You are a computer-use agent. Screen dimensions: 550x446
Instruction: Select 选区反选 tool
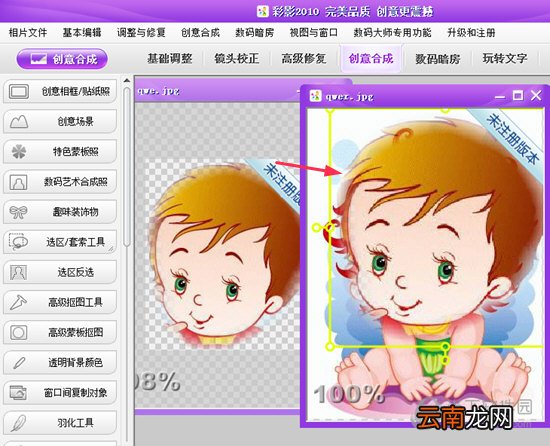(60, 272)
